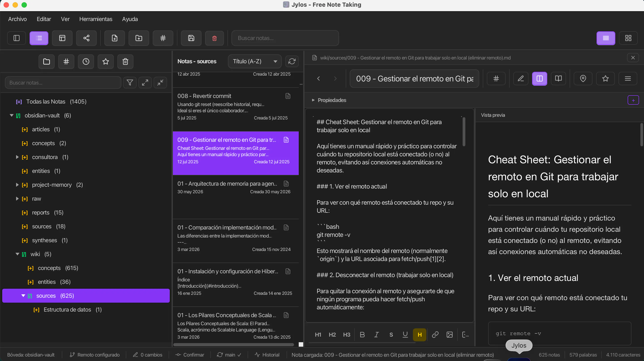Expand the raw folder

pyautogui.click(x=17, y=199)
